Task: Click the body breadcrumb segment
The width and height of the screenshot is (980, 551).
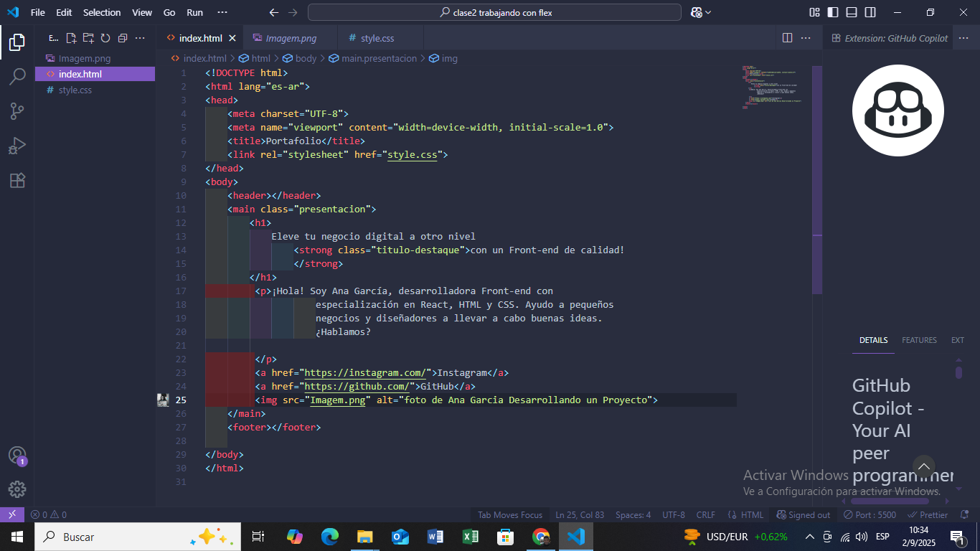Action: click(x=300, y=58)
